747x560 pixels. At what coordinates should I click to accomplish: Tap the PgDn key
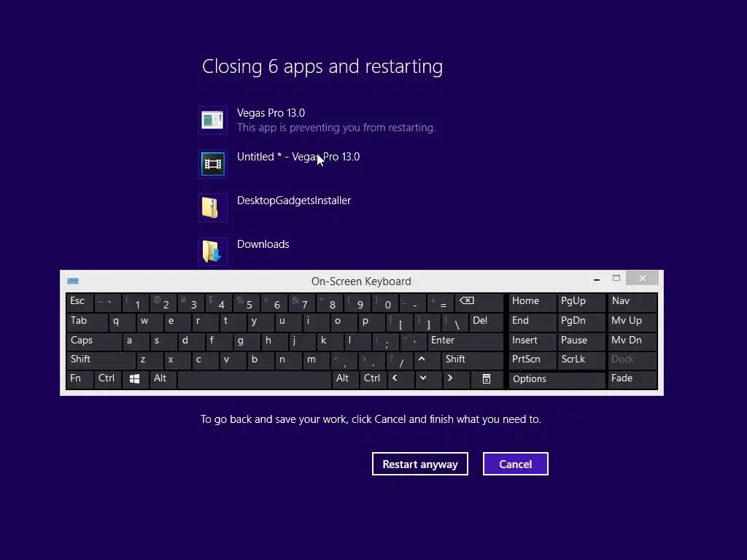point(581,322)
